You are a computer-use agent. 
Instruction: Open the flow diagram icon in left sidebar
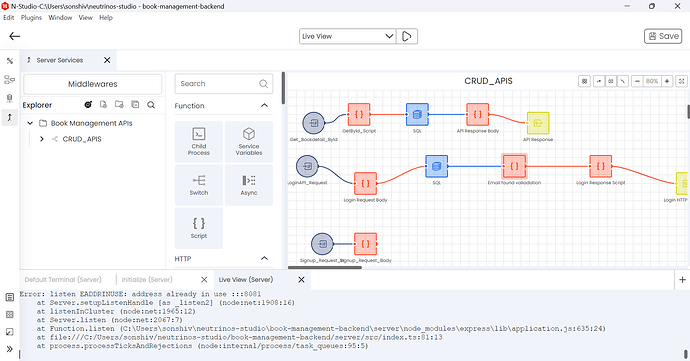[x=10, y=80]
